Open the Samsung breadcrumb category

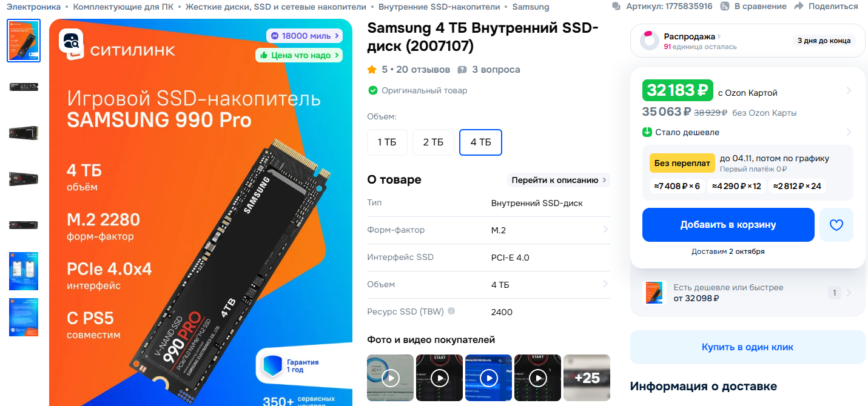531,7
